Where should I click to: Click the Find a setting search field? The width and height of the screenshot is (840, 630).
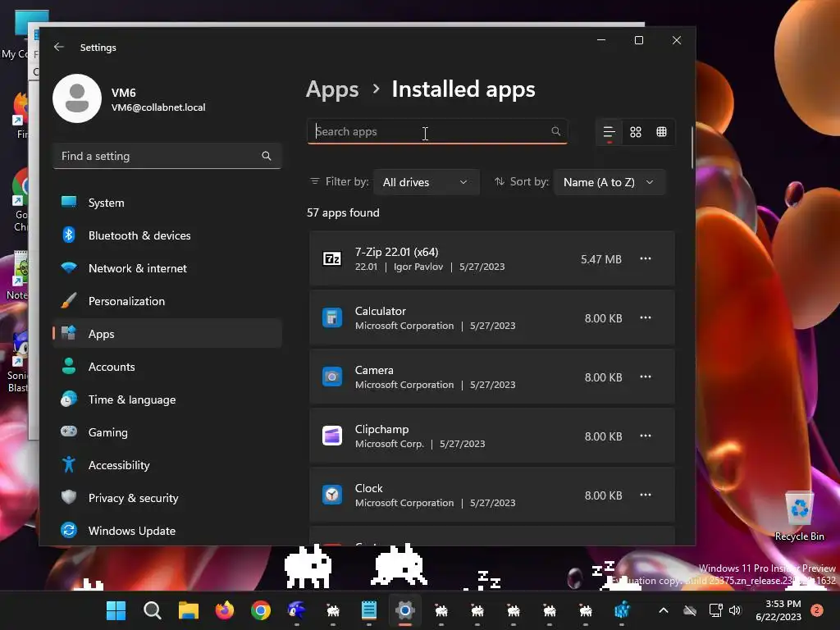167,156
